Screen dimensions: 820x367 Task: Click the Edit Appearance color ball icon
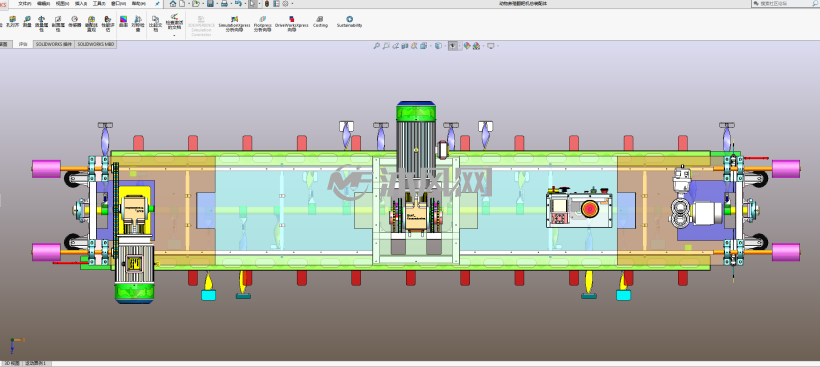point(467,46)
